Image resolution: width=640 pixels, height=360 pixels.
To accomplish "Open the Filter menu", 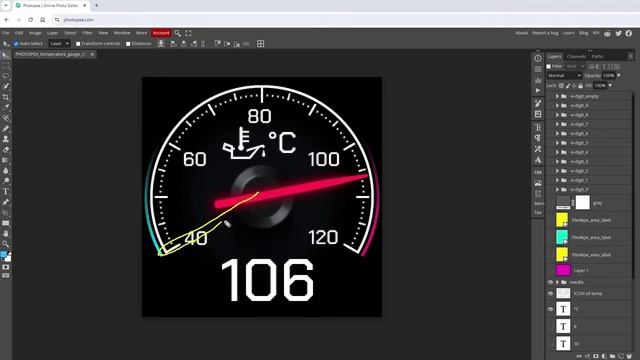I will [87, 33].
